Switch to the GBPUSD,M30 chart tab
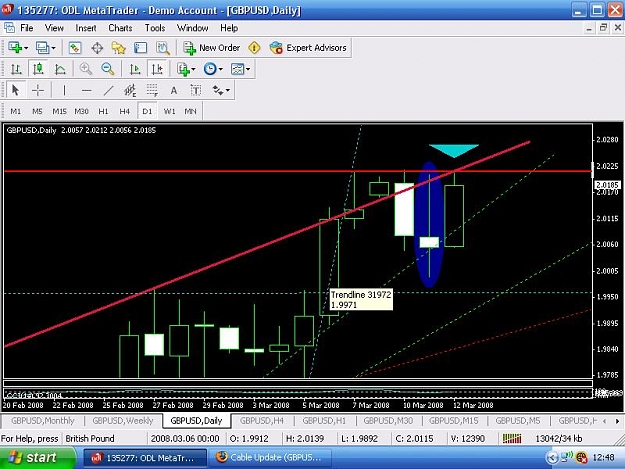This screenshot has height=469, width=625. [388, 420]
